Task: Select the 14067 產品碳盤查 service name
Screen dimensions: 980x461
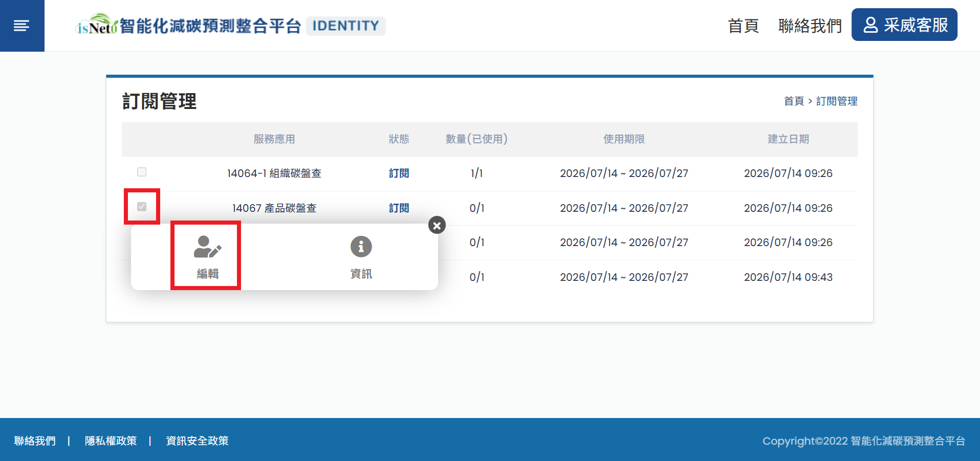Action: (274, 208)
